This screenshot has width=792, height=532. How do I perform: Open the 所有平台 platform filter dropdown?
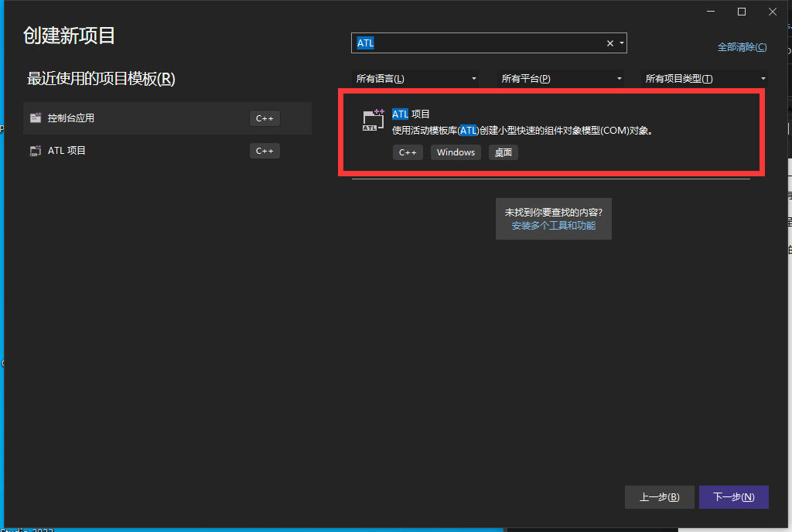click(x=561, y=79)
